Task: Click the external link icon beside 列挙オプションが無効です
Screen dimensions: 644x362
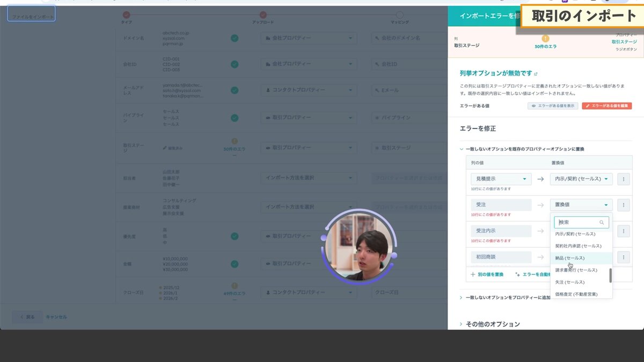Action: click(x=536, y=74)
